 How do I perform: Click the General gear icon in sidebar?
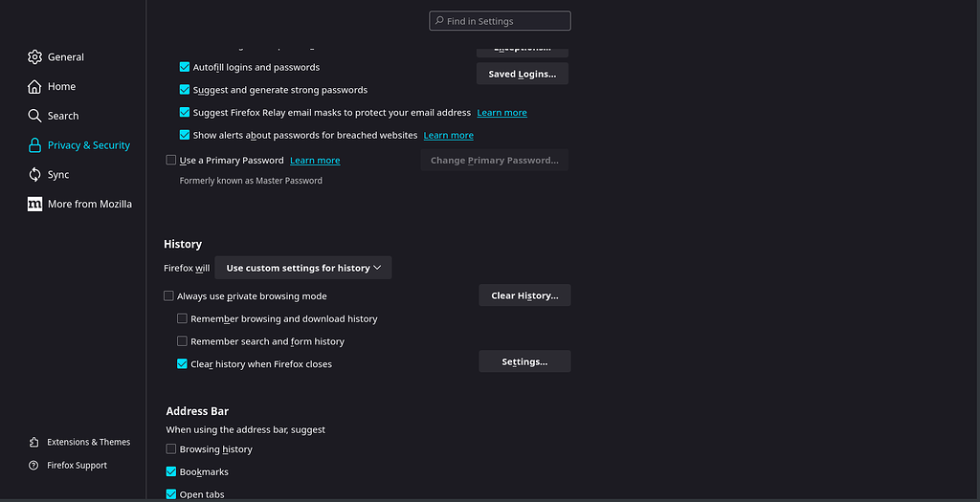[34, 57]
